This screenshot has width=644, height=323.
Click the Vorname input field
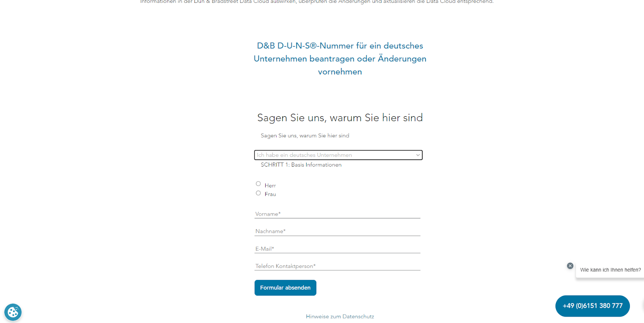(x=337, y=214)
